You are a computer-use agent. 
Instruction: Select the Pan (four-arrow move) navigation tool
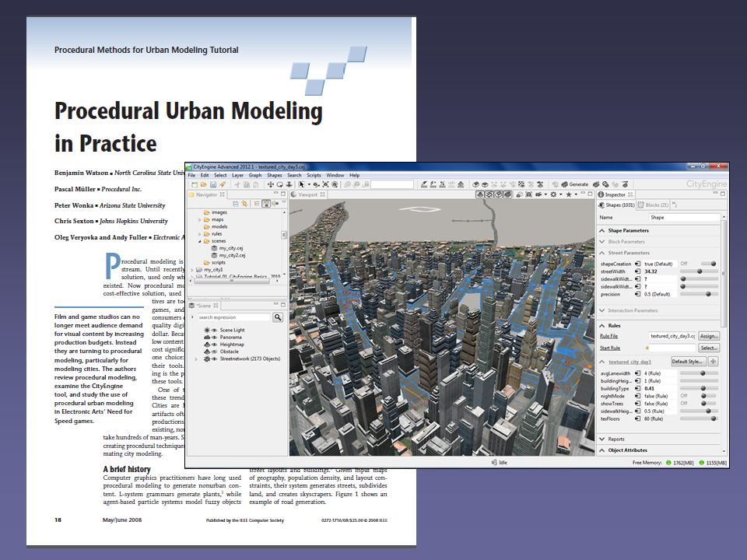(x=271, y=185)
